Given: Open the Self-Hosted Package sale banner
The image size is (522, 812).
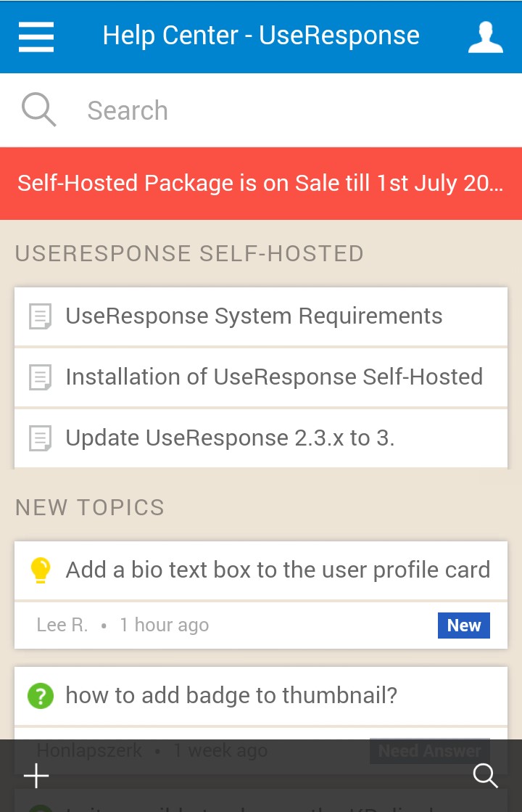Looking at the screenshot, I should [x=261, y=183].
